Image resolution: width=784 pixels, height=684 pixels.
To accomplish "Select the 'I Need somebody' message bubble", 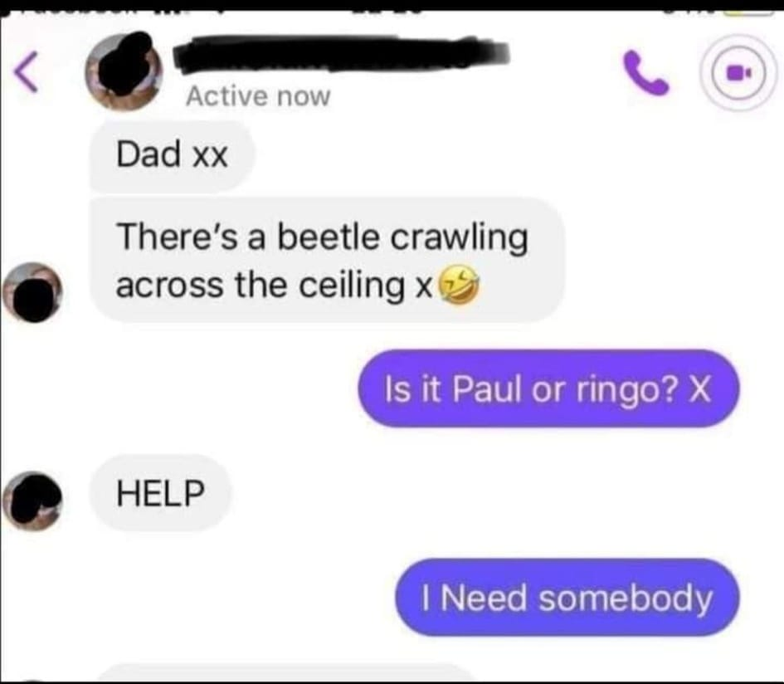I will point(567,598).
